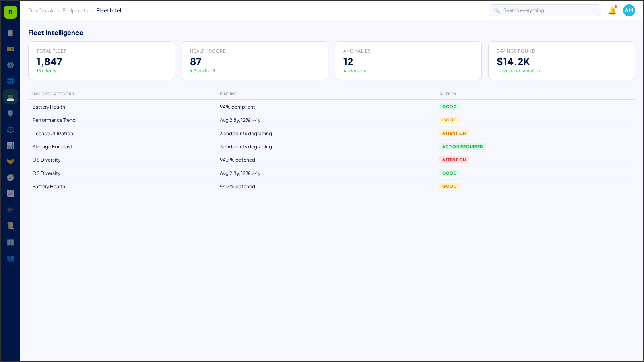Click inside the Search everything field
The width and height of the screenshot is (644, 362).
point(545,10)
